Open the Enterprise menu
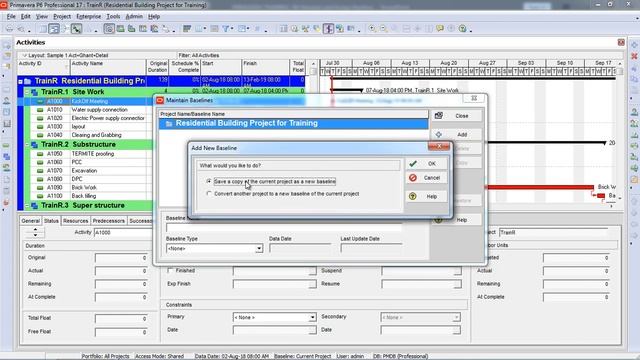The width and height of the screenshot is (640, 360). coord(89,17)
